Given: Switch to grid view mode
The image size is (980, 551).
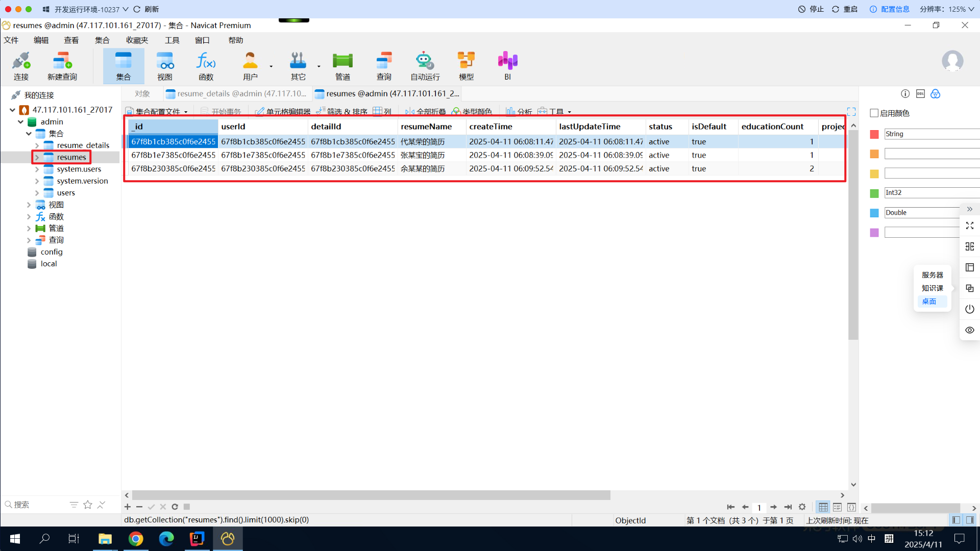Looking at the screenshot, I should coord(823,507).
